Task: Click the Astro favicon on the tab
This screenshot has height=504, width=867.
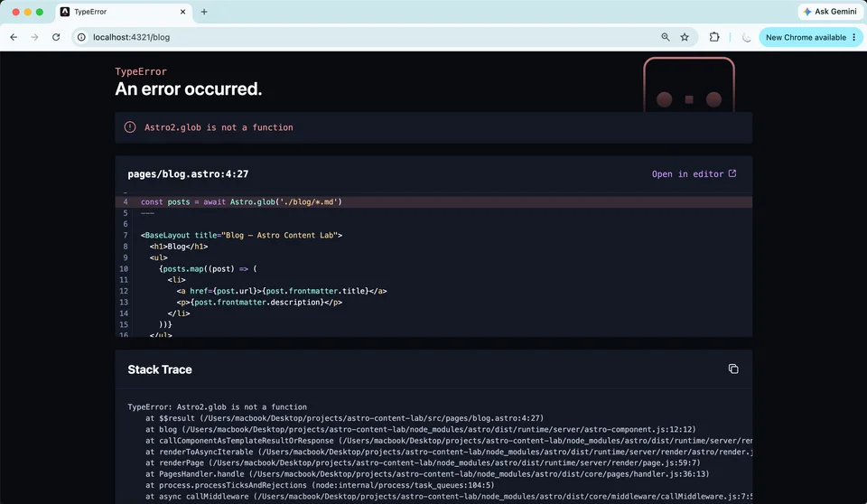Action: coord(65,12)
